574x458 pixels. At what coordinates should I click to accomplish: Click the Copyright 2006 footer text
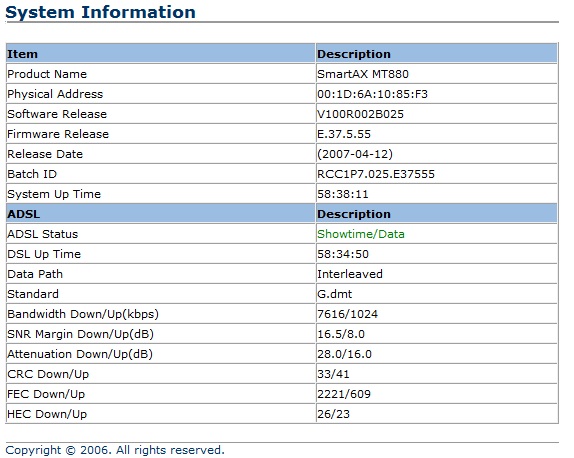click(115, 450)
